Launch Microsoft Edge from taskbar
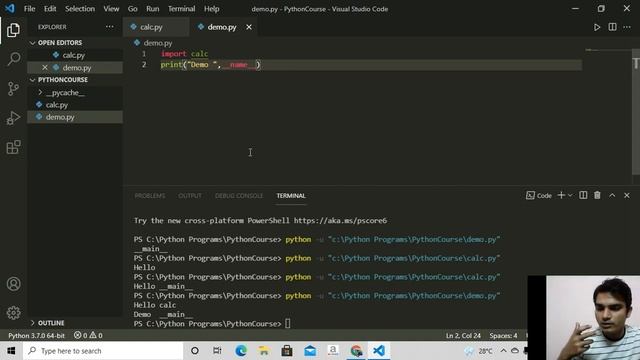Viewport: 640px width, 360px height. 241,351
